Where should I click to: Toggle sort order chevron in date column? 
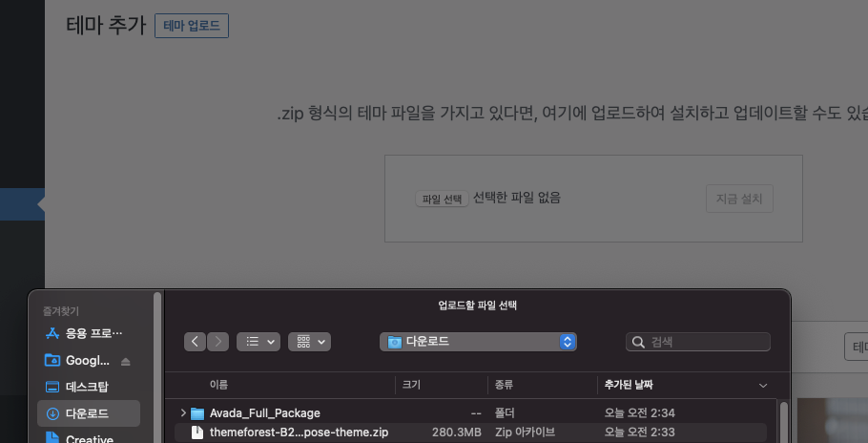763,386
